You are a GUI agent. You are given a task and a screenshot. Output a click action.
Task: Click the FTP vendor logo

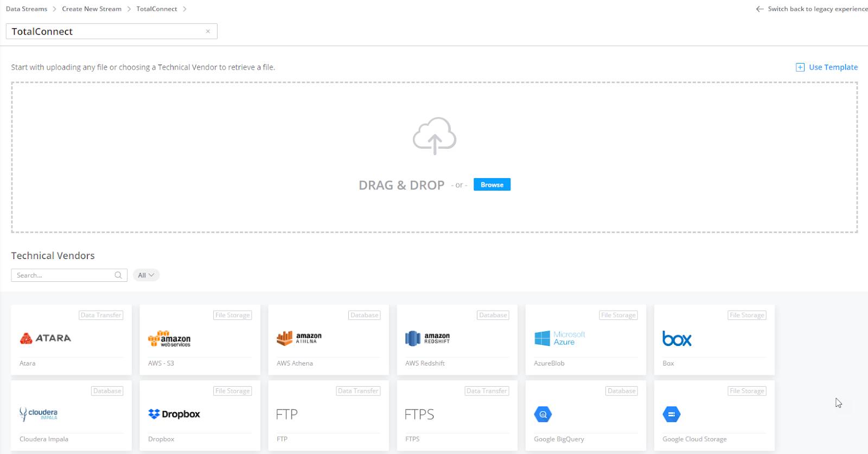click(x=286, y=414)
